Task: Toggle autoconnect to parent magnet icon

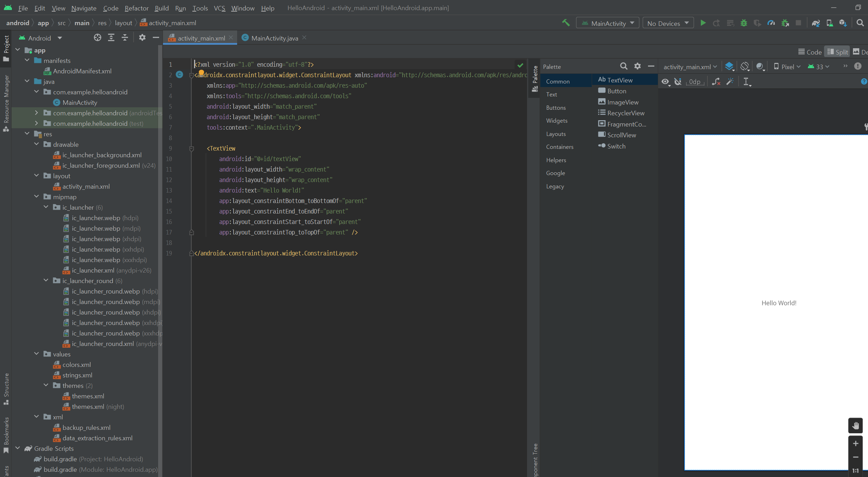Action: 678,82
